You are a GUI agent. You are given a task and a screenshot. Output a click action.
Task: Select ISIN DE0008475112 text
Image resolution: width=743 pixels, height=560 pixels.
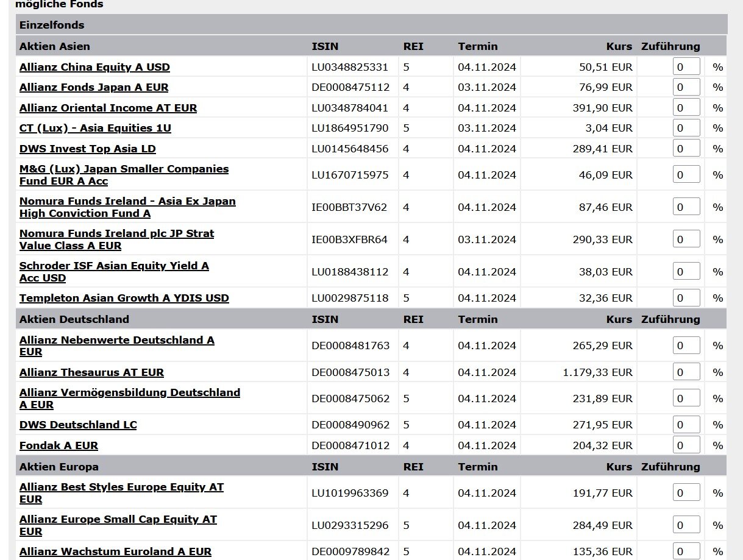pyautogui.click(x=350, y=87)
